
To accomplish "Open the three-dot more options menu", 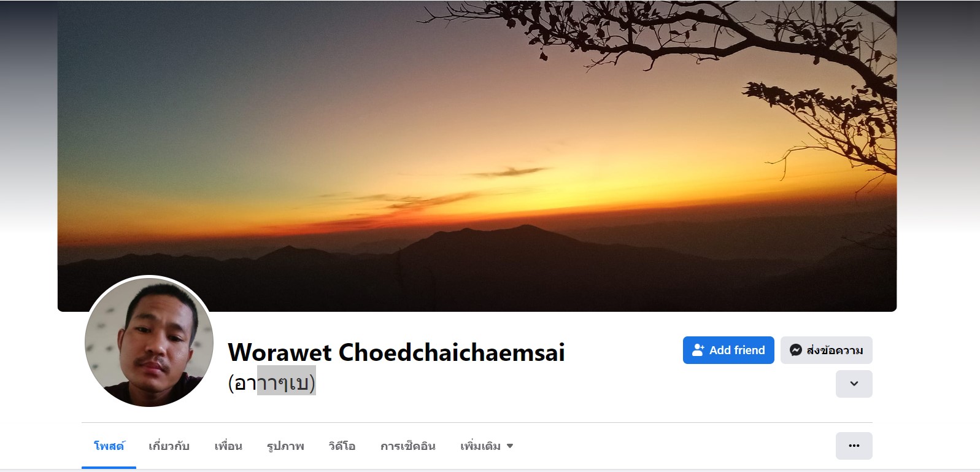I will (854, 446).
